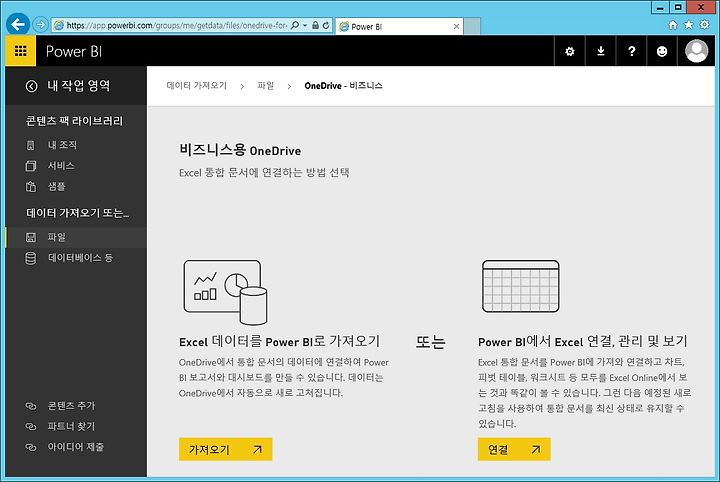The image size is (720, 482).
Task: Click the 내 조직 building icon
Action: tap(31, 146)
